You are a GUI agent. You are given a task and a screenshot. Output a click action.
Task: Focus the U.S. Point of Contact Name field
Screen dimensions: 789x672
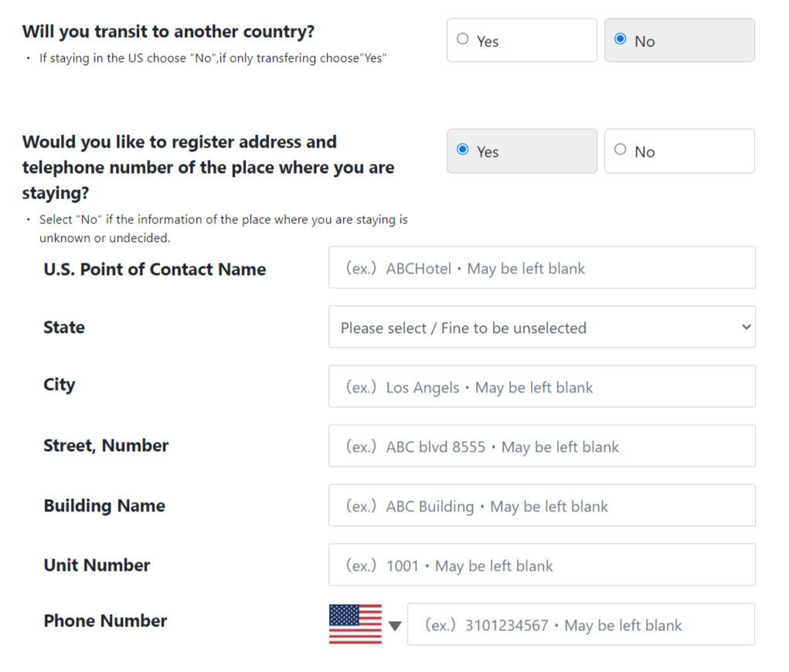pos(542,268)
